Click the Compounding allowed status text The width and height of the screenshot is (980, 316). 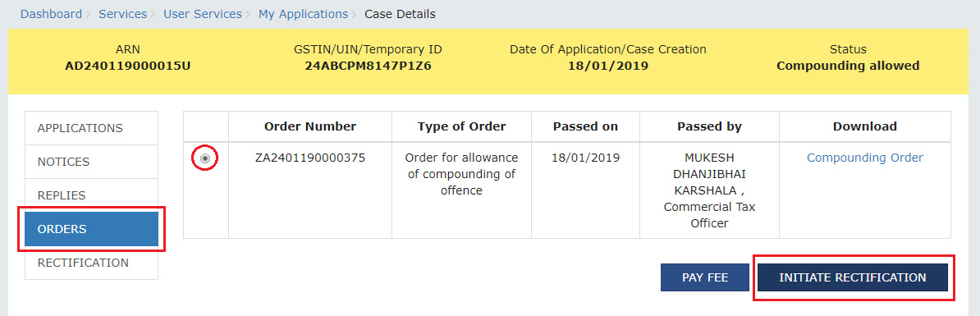point(848,66)
